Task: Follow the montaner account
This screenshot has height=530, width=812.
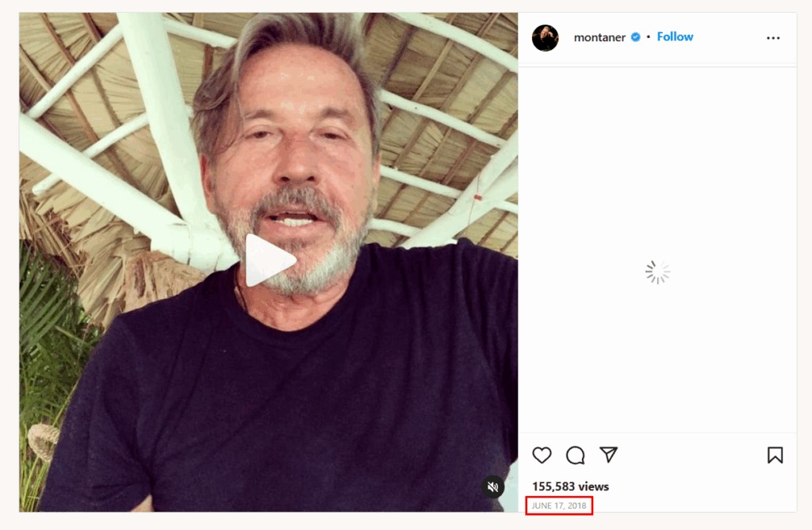Action: [675, 37]
